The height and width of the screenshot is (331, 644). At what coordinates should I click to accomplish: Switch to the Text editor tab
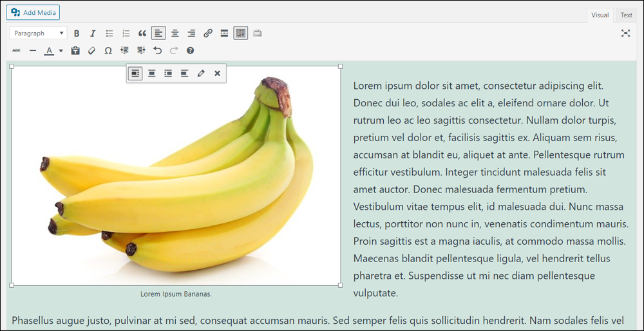[627, 15]
